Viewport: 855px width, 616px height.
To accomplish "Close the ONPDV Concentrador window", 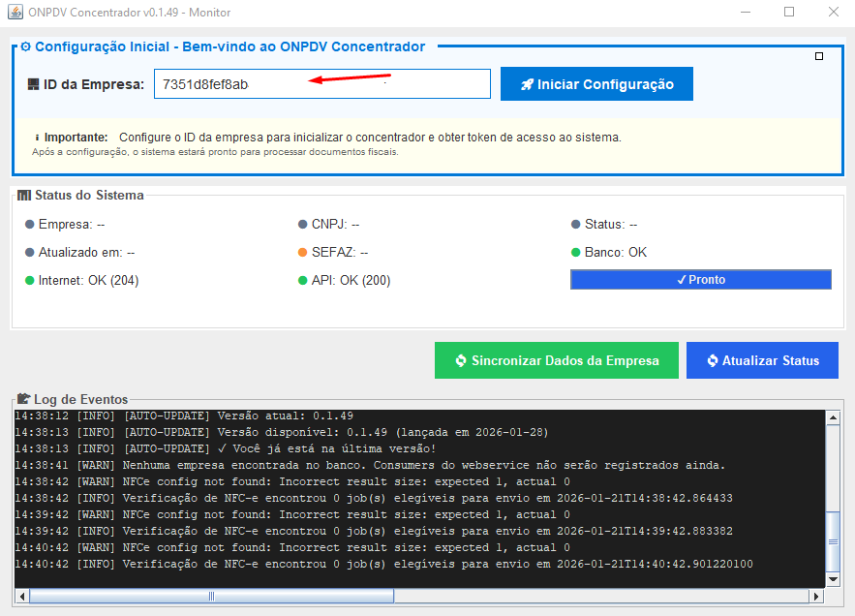I will point(833,12).
